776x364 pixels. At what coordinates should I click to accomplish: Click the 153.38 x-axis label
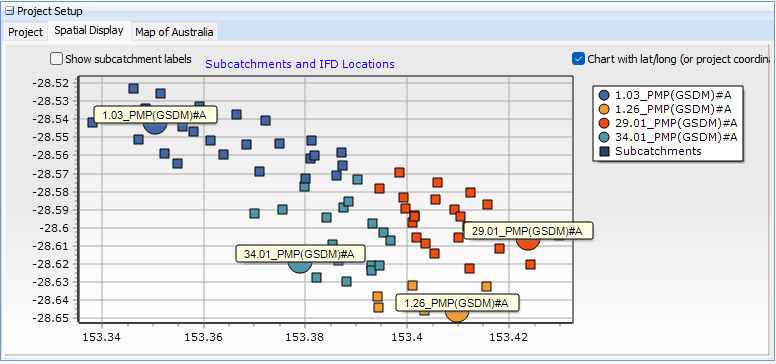[x=305, y=338]
